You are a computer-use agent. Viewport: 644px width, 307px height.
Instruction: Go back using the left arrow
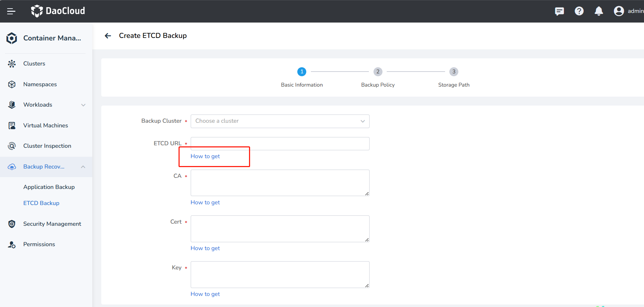tap(108, 36)
